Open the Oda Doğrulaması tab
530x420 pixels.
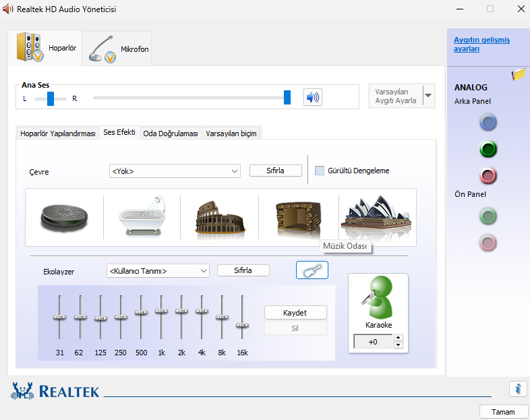tap(171, 133)
